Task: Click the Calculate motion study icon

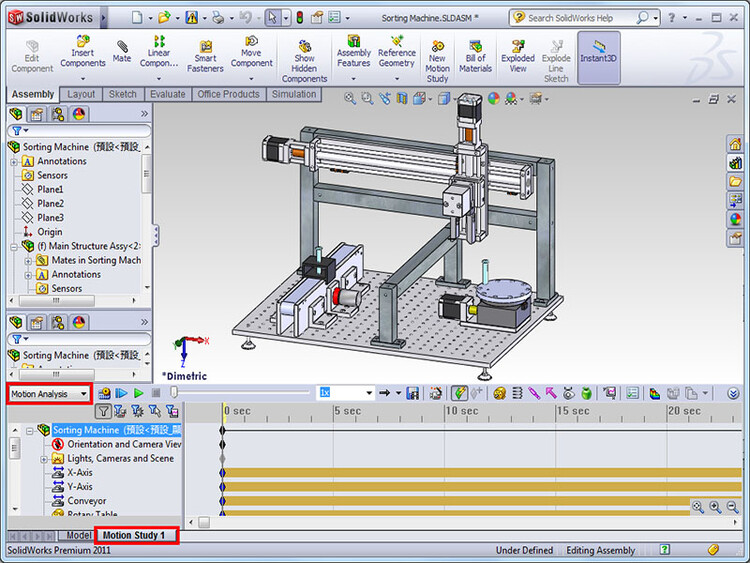Action: click(x=104, y=393)
